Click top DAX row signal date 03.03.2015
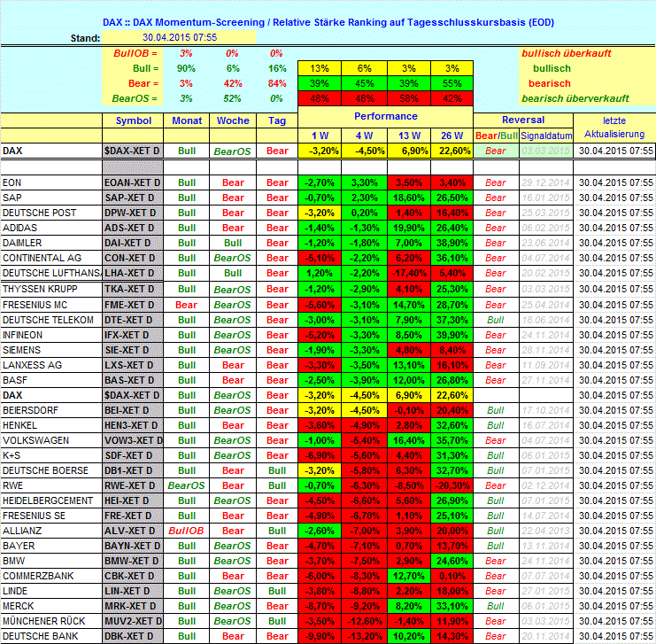The image size is (656, 644). coord(546,151)
